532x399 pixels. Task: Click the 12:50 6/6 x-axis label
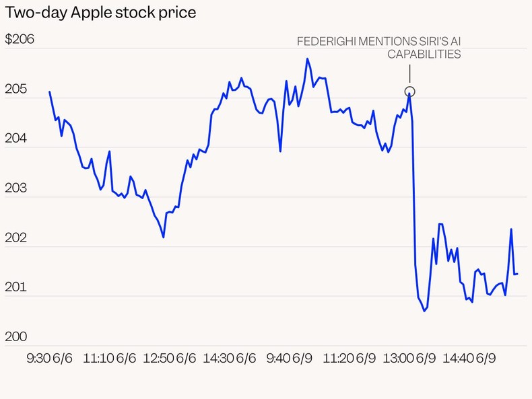(169, 359)
